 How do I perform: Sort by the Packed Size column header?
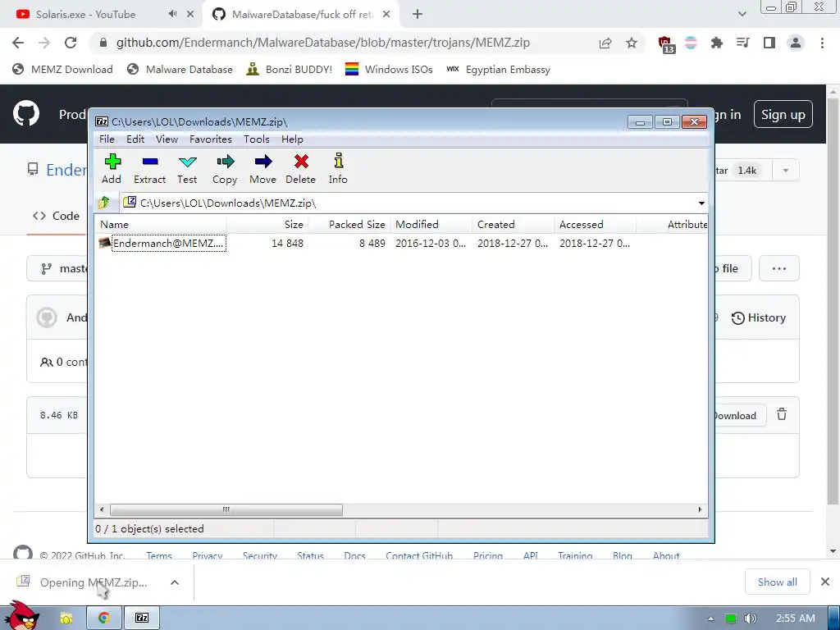click(x=349, y=225)
